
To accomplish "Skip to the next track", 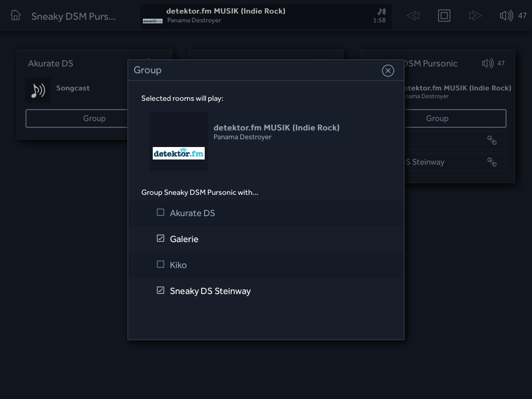I will click(475, 16).
